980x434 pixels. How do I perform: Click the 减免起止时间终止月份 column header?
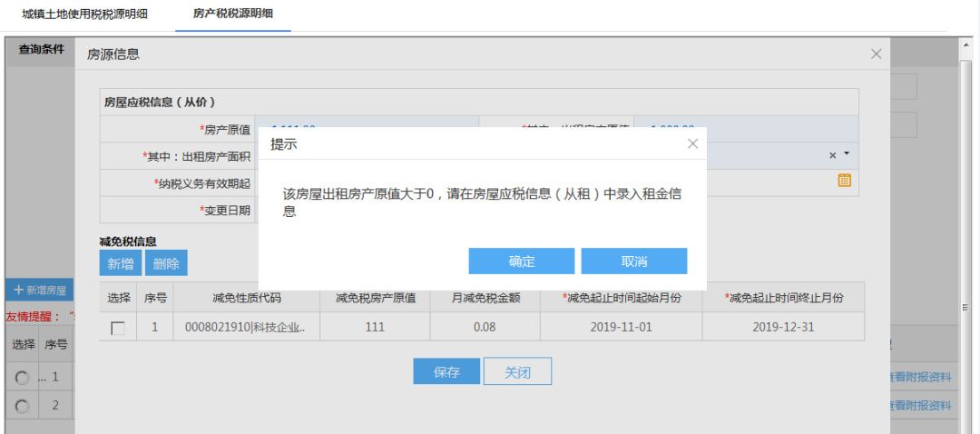point(783,298)
